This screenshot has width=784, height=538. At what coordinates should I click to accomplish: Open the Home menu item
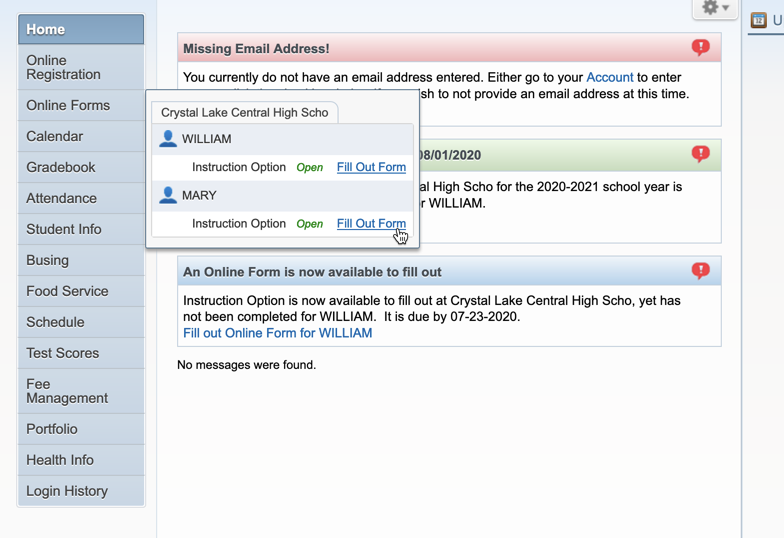click(81, 29)
